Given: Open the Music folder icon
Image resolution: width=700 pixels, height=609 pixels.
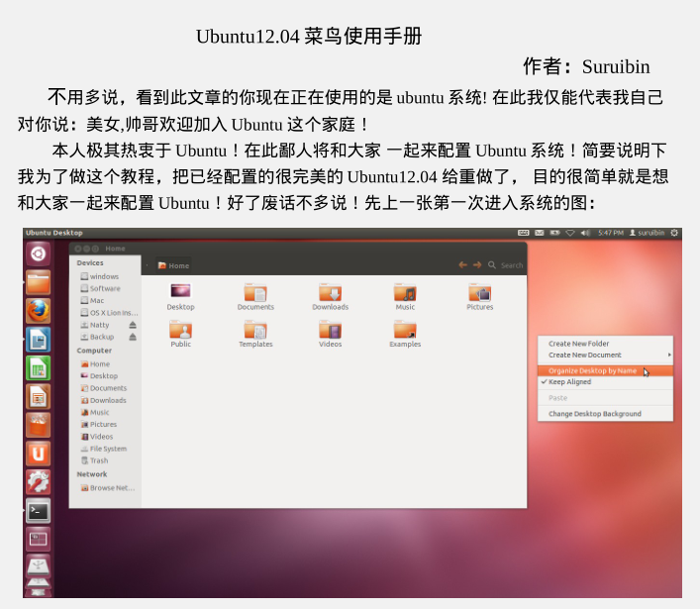Looking at the screenshot, I should pos(405,293).
